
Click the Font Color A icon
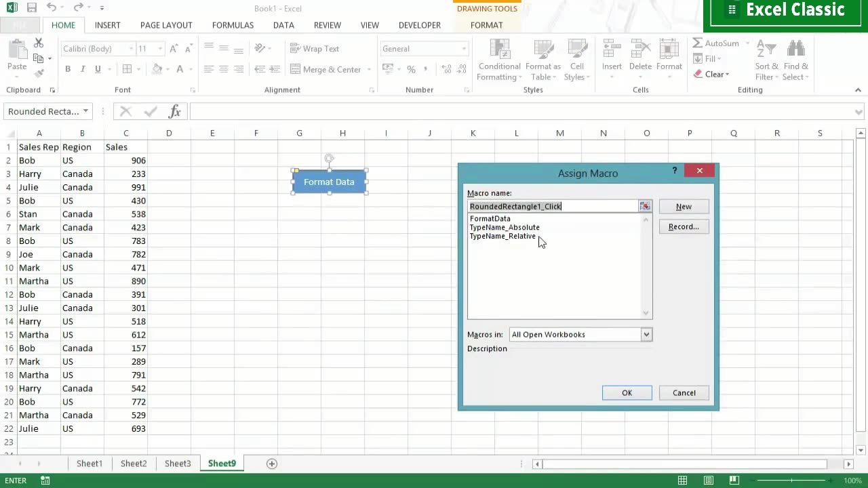tap(180, 69)
